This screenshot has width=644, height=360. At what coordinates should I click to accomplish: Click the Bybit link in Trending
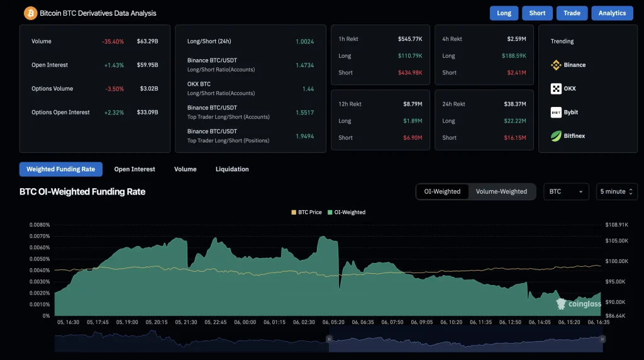[x=571, y=112]
